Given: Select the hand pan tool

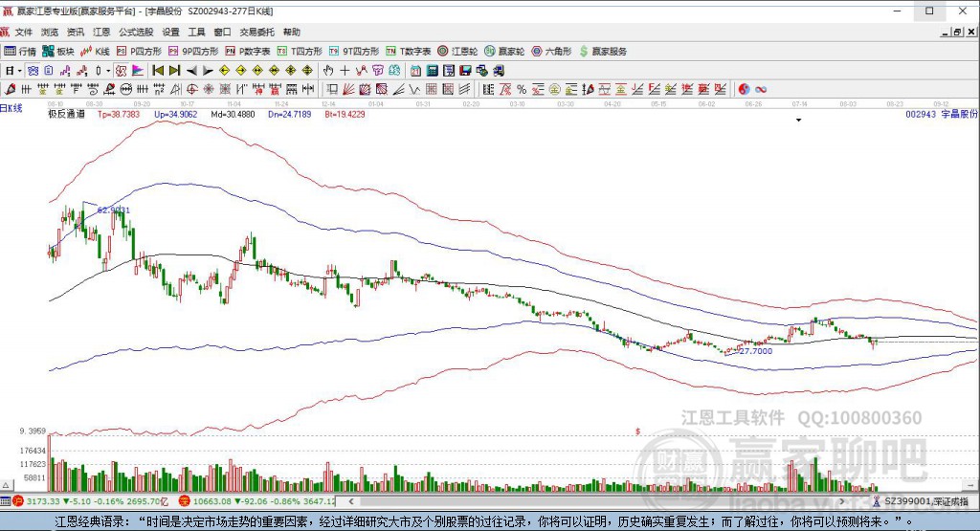Looking at the screenshot, I should click(327, 71).
